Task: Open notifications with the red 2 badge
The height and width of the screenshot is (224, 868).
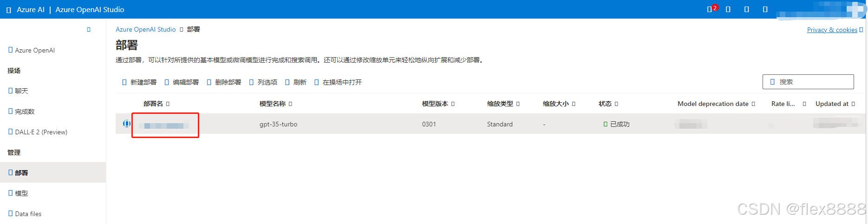Action: pyautogui.click(x=711, y=9)
